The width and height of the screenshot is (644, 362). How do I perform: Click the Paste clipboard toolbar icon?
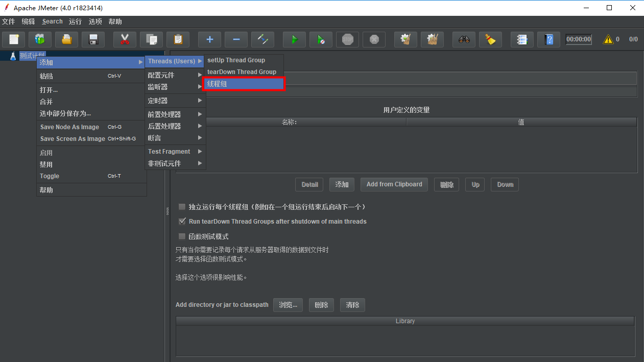click(x=178, y=39)
